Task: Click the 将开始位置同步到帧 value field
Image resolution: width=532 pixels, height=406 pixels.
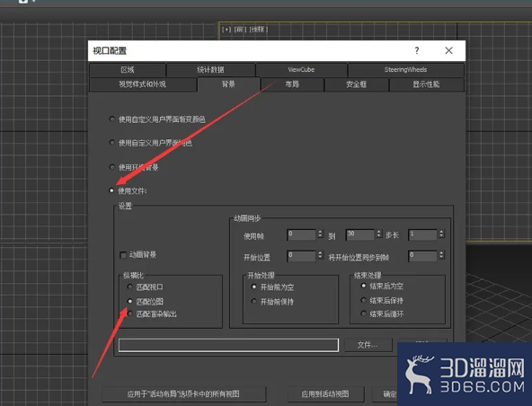Action: click(422, 256)
